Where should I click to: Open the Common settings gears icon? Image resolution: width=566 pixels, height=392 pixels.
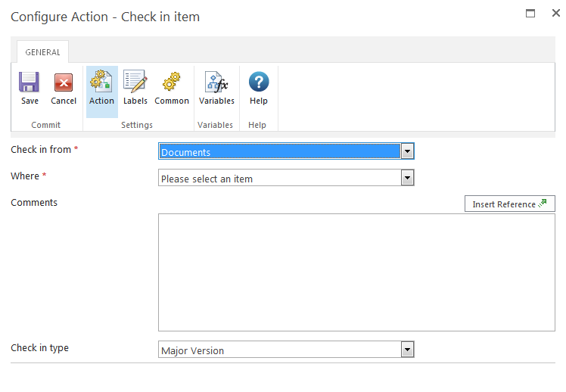click(x=172, y=82)
